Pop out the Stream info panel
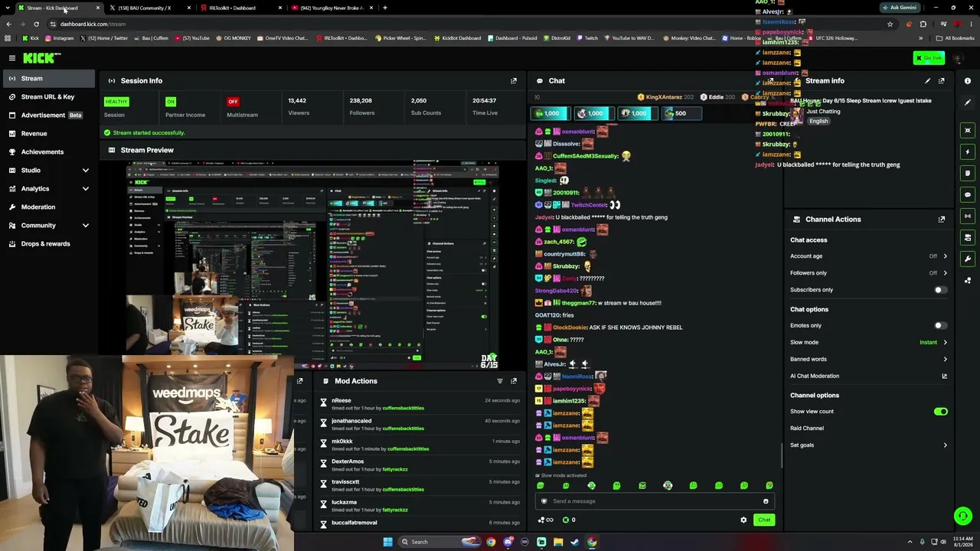The image size is (980, 551). [942, 80]
